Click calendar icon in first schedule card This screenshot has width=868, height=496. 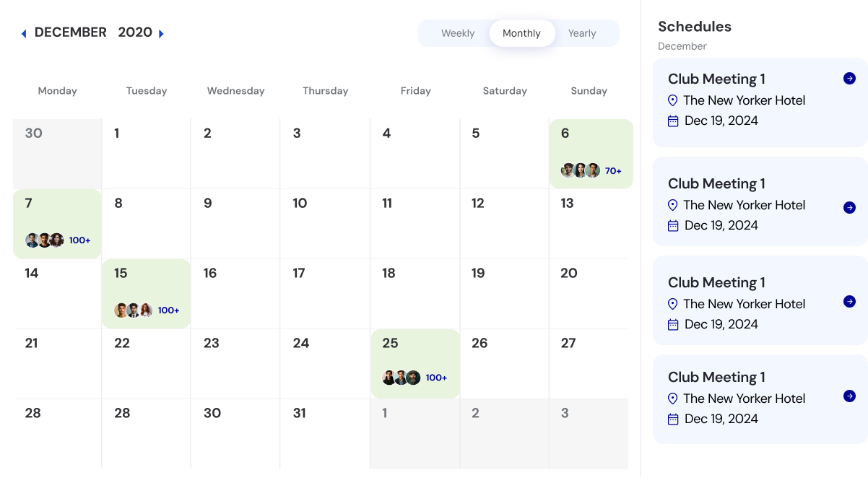click(x=673, y=121)
